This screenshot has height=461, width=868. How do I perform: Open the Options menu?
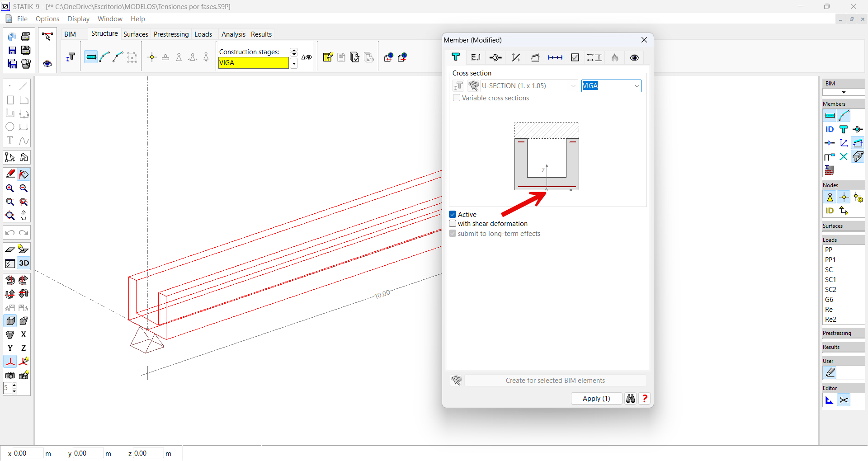point(47,19)
